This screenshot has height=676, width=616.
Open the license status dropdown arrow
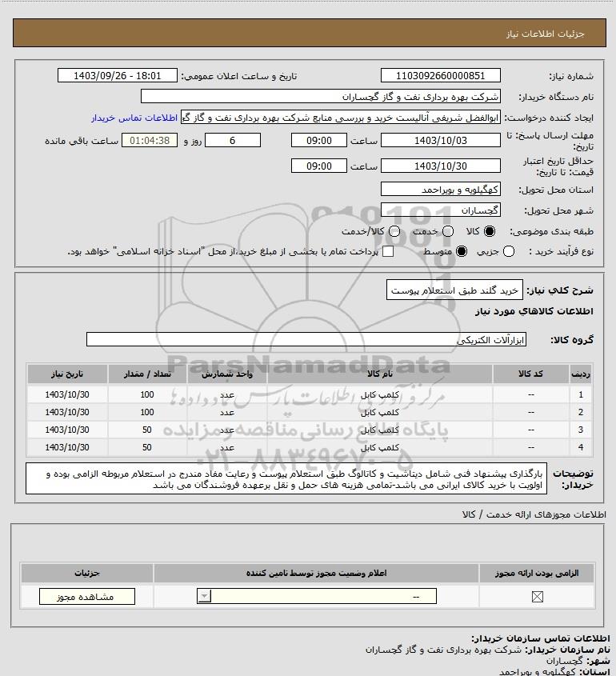point(204,596)
